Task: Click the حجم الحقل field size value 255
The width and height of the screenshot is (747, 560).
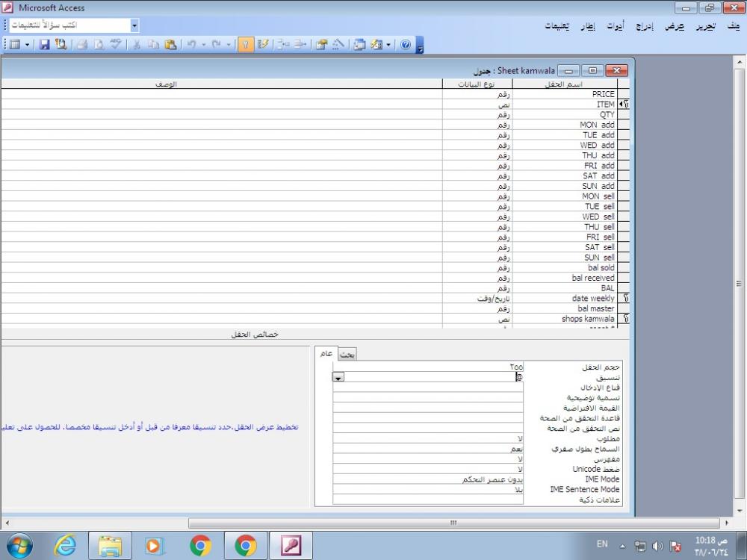Action: [x=428, y=367]
